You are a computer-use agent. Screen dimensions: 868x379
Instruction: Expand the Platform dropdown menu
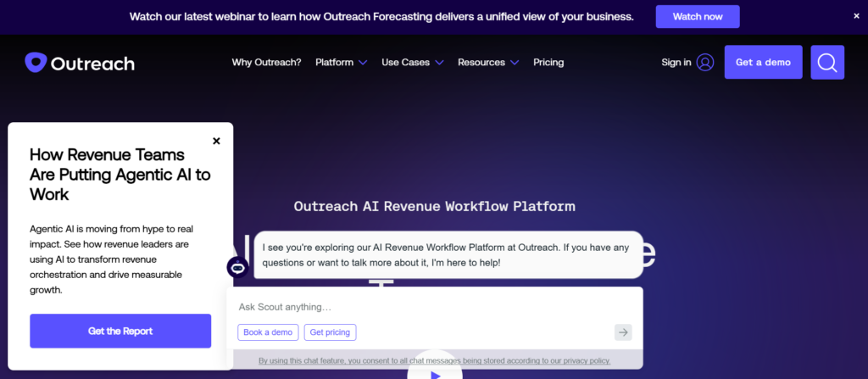341,62
